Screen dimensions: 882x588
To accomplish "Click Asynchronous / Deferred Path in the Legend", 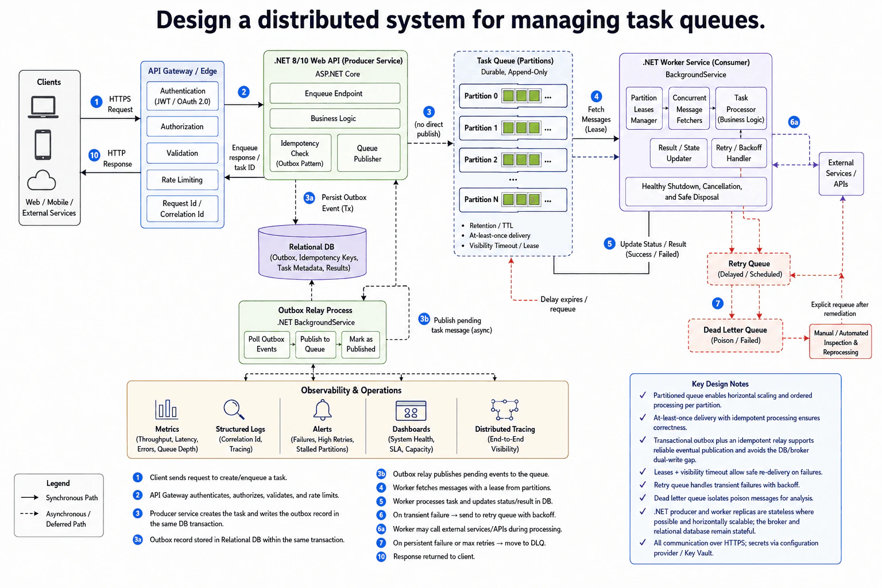I will click(x=68, y=519).
